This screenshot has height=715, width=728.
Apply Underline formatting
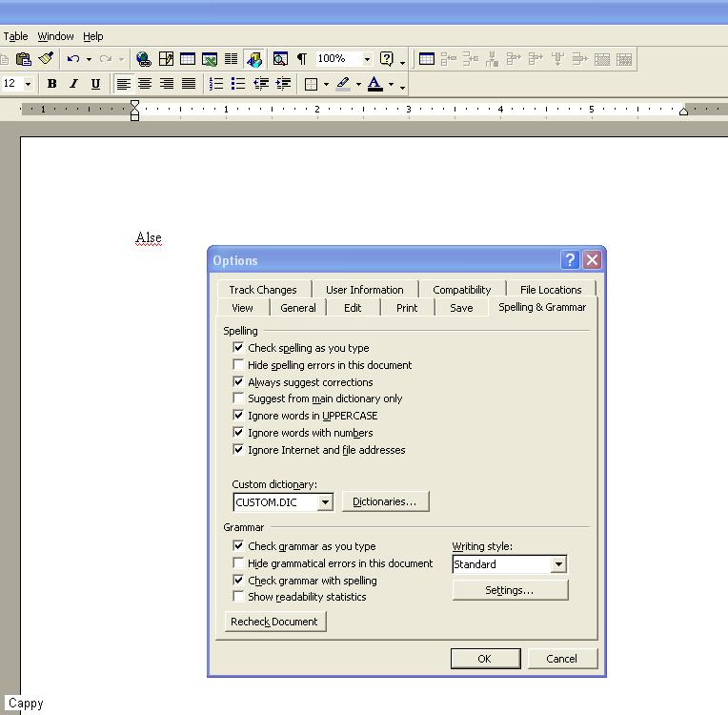point(95,84)
